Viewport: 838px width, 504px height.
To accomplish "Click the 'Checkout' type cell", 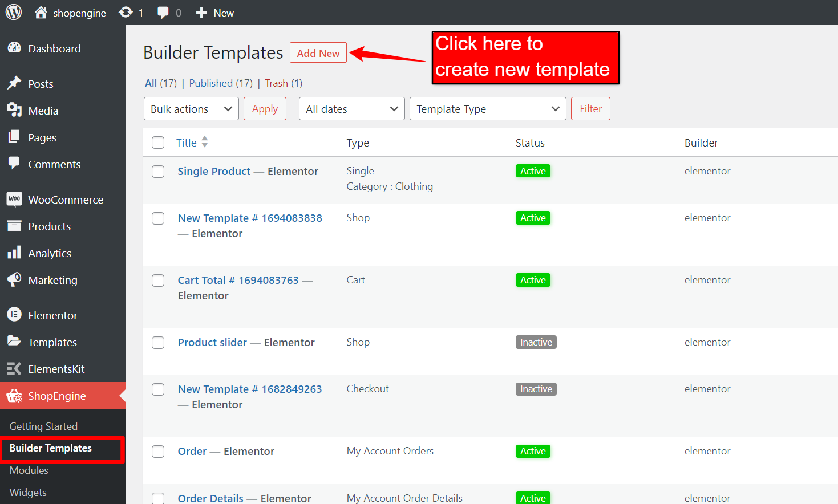I will click(368, 389).
